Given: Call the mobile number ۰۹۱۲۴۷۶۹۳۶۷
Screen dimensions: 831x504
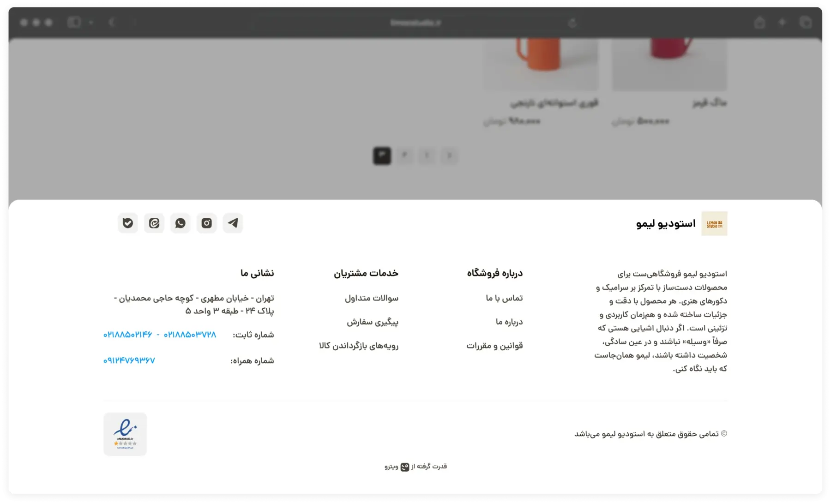Looking at the screenshot, I should pos(129,360).
